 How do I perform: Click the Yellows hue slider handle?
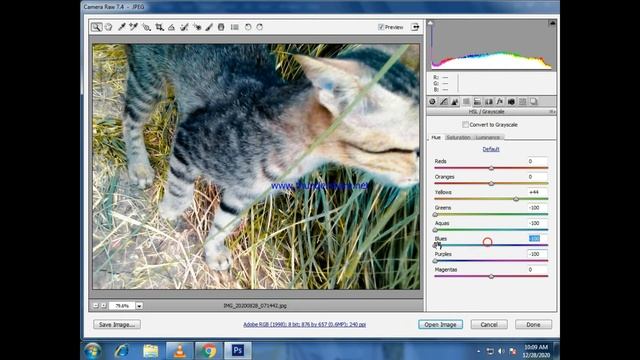(x=516, y=199)
